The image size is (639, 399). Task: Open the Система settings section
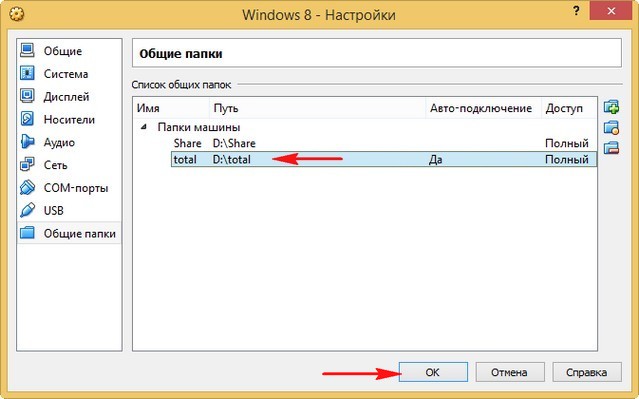click(69, 74)
